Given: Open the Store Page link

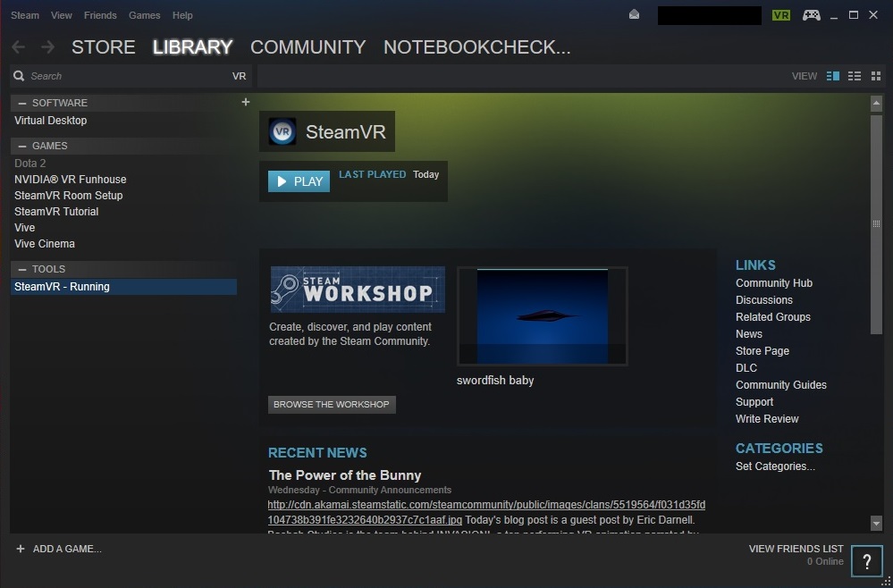Looking at the screenshot, I should (x=762, y=350).
